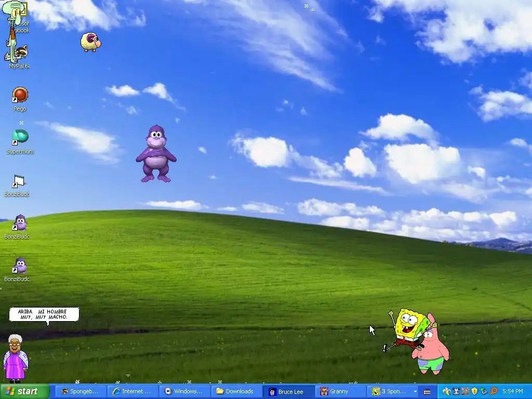Click the white cat tray icon
This screenshot has height=399, width=532.
tap(456, 392)
